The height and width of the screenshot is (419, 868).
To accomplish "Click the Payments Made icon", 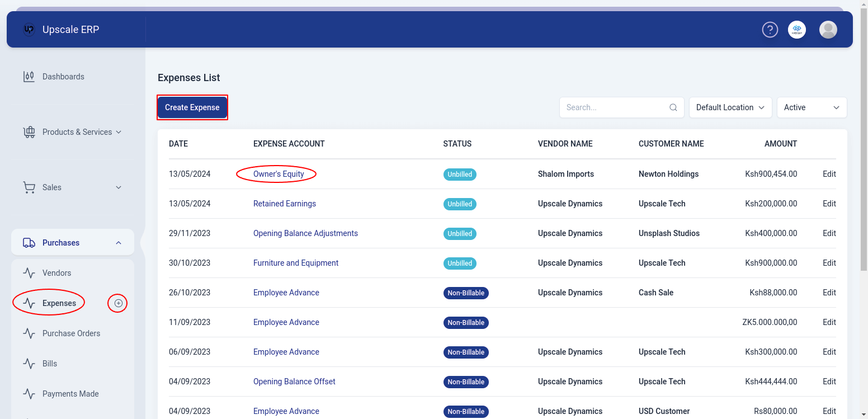I will 29,393.
